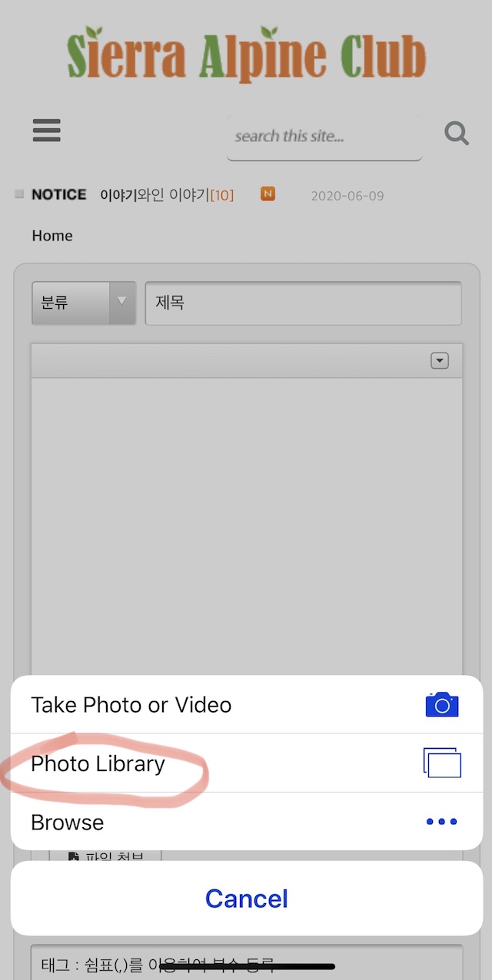Viewport: 492px width, 980px height.
Task: Click the magnifying glass search icon
Action: pyautogui.click(x=457, y=134)
